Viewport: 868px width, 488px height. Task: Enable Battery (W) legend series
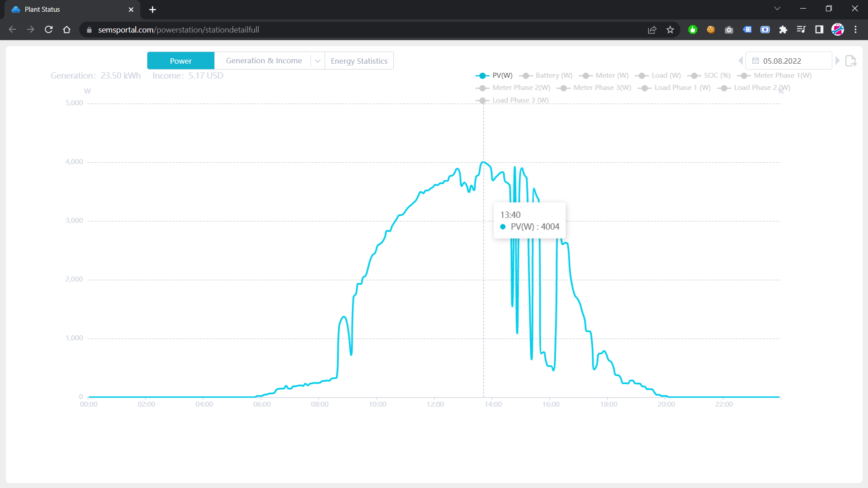click(546, 75)
